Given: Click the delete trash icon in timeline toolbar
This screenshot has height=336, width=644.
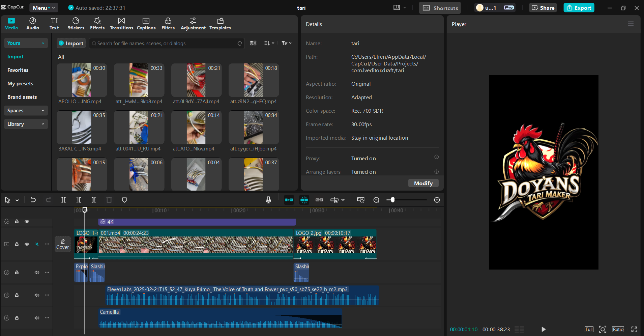Looking at the screenshot, I should [x=109, y=200].
